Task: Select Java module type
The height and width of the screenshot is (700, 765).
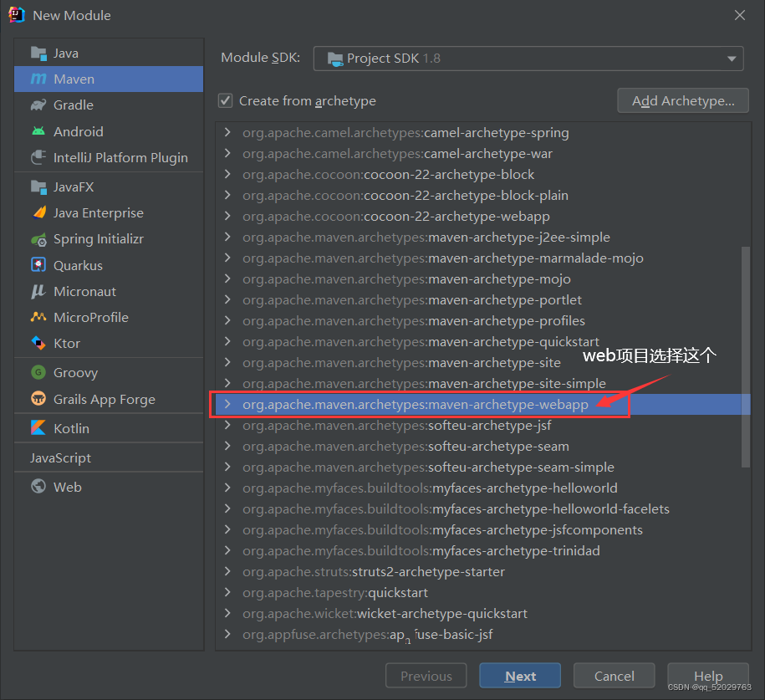Action: point(109,53)
